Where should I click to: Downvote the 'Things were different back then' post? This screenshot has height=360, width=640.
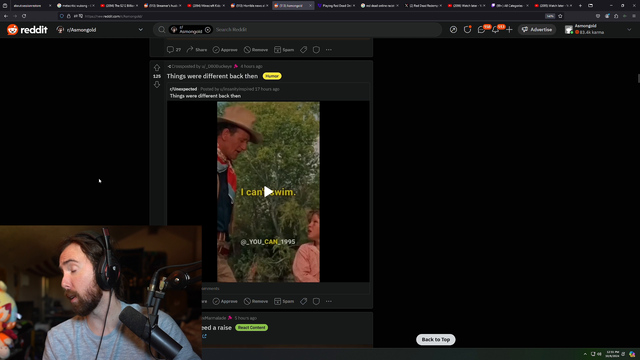[157, 84]
